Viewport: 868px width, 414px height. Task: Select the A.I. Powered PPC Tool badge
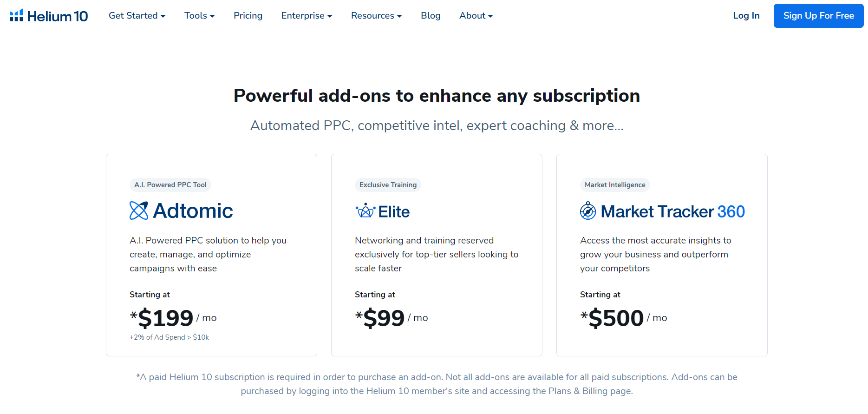click(x=170, y=184)
